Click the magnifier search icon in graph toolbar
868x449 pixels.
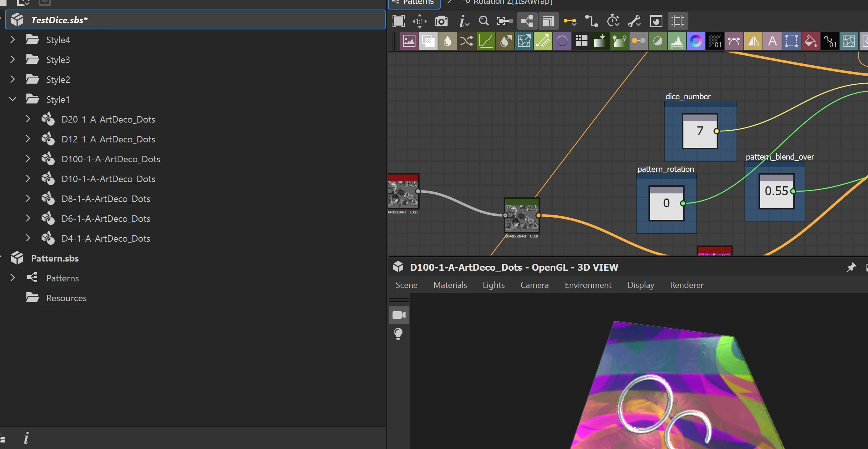pyautogui.click(x=483, y=21)
